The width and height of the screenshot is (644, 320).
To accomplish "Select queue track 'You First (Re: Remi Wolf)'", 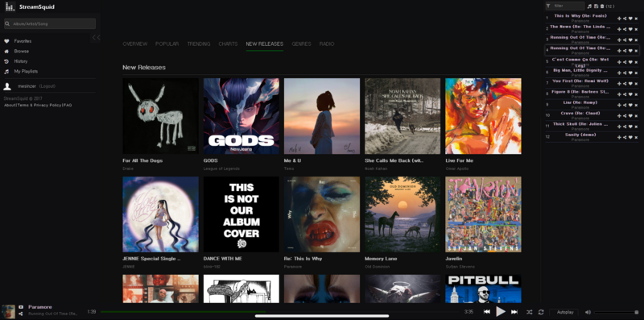I will 580,81.
